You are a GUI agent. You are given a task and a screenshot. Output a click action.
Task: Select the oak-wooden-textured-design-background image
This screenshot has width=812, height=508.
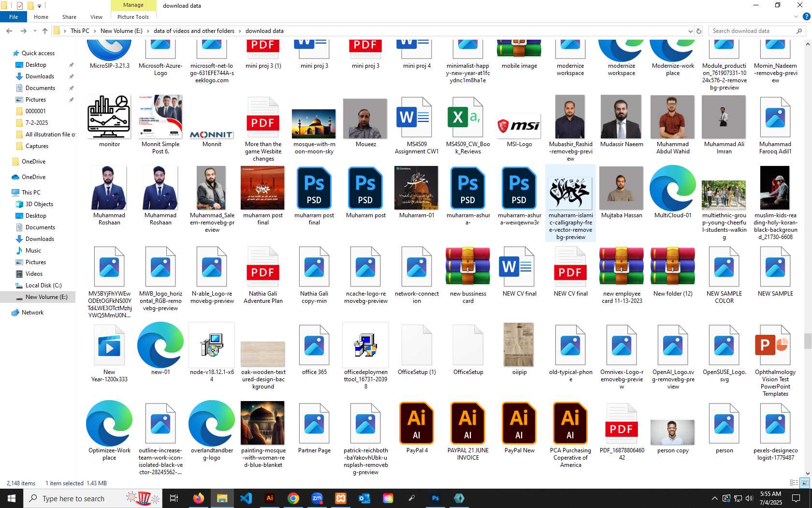tap(262, 354)
